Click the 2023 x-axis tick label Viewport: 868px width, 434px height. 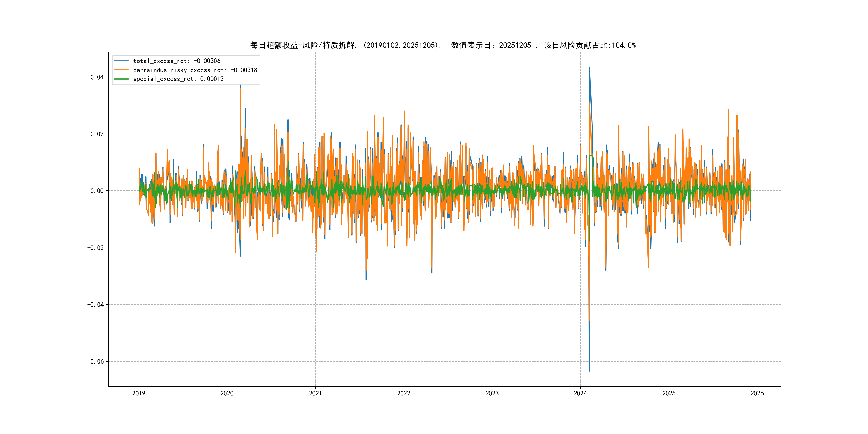[492, 393]
